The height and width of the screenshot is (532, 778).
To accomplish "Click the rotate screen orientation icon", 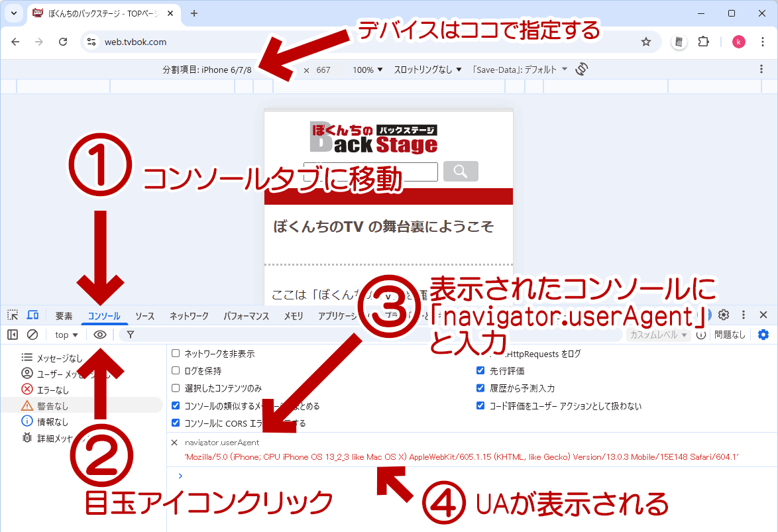I will 582,70.
